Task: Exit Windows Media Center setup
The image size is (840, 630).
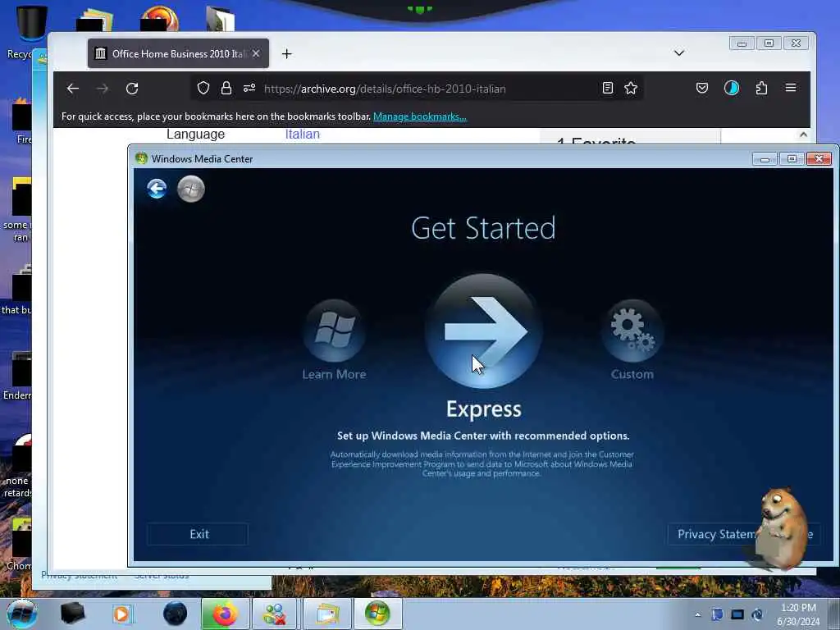Action: (x=198, y=534)
